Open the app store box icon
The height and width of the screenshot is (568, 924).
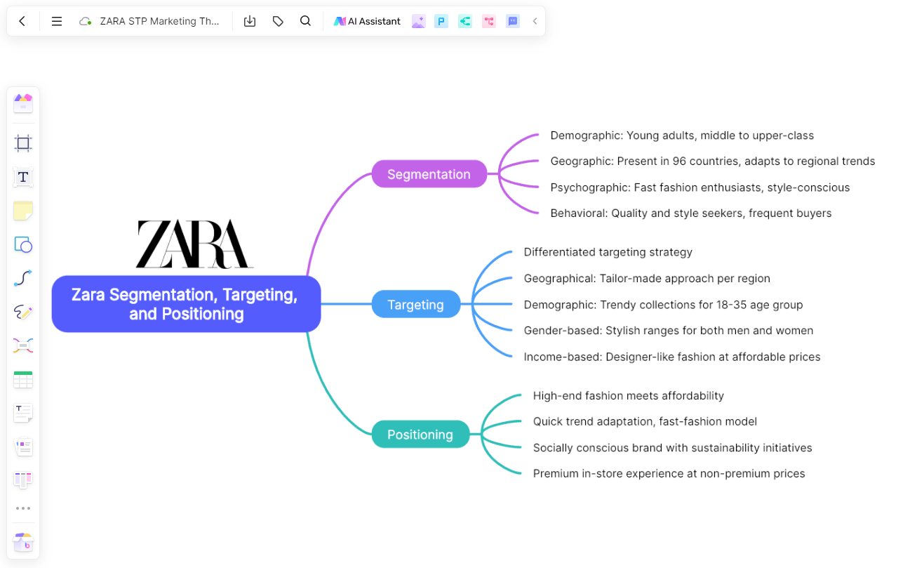tap(23, 543)
